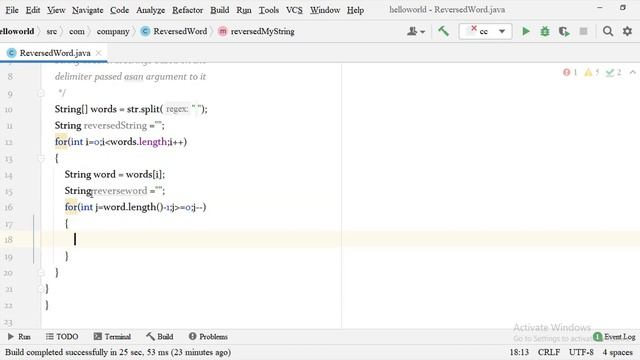The image size is (640, 360).
Task: Change UTF-8 file encoding
Action: pyautogui.click(x=581, y=352)
